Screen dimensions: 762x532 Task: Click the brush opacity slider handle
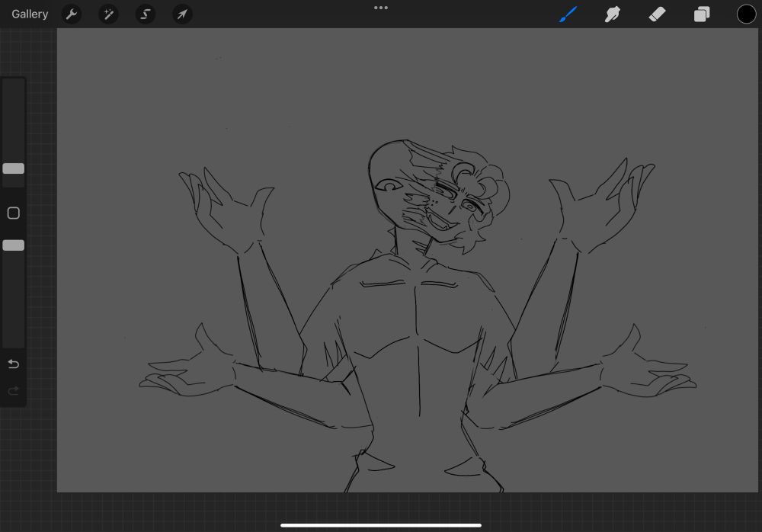click(14, 245)
